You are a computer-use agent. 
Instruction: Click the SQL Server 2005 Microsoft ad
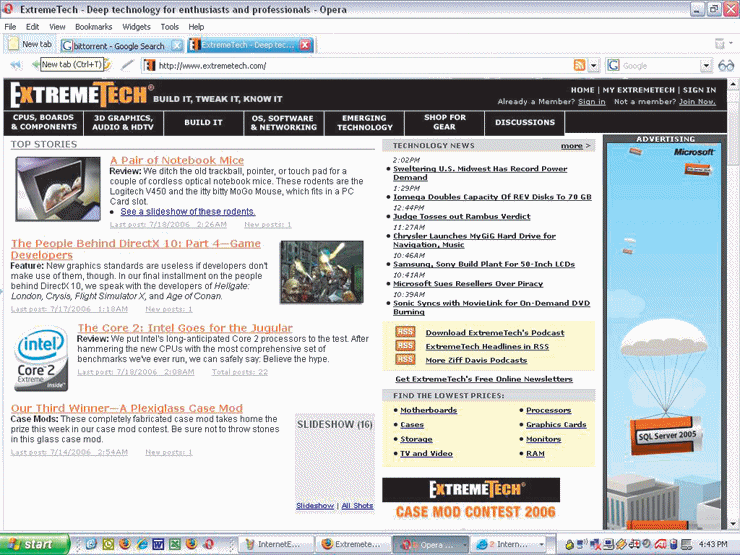tap(664, 336)
